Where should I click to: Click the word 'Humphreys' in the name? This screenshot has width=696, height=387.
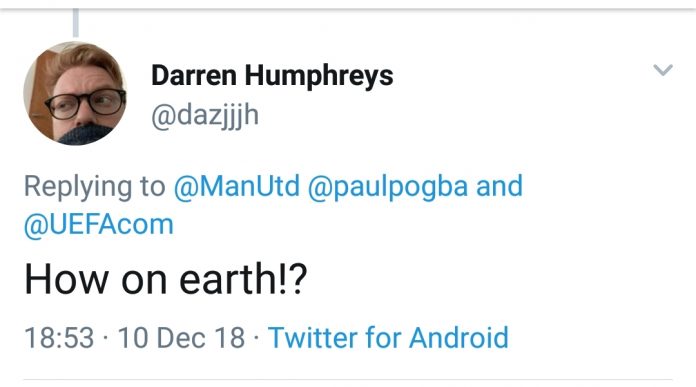tap(319, 76)
